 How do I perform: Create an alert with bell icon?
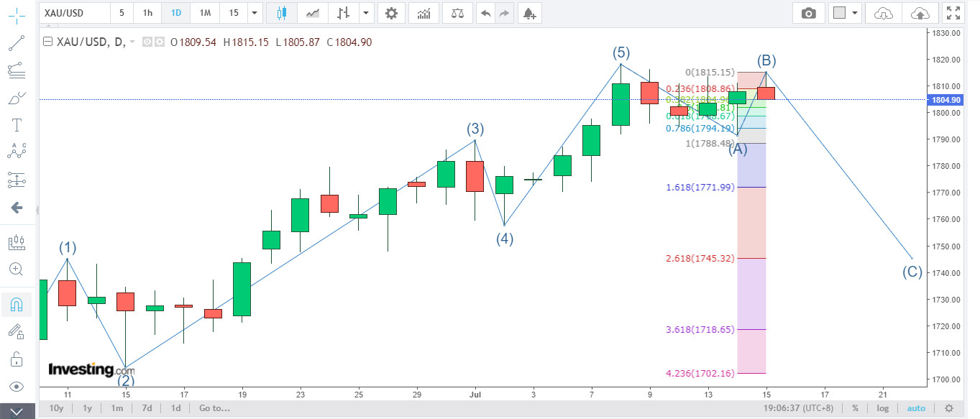[x=529, y=13]
